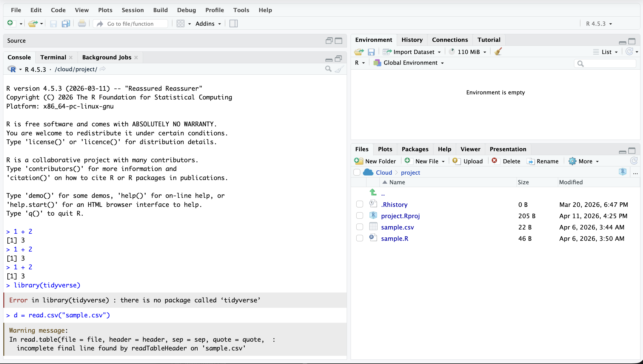
Task: Check the sample.csv file checkbox
Action: coord(360,227)
